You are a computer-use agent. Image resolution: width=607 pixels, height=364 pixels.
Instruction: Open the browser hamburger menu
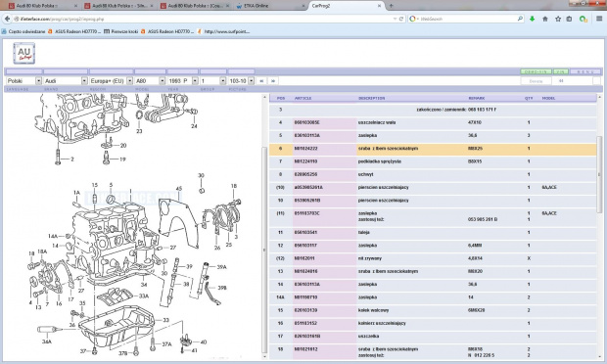tap(599, 19)
